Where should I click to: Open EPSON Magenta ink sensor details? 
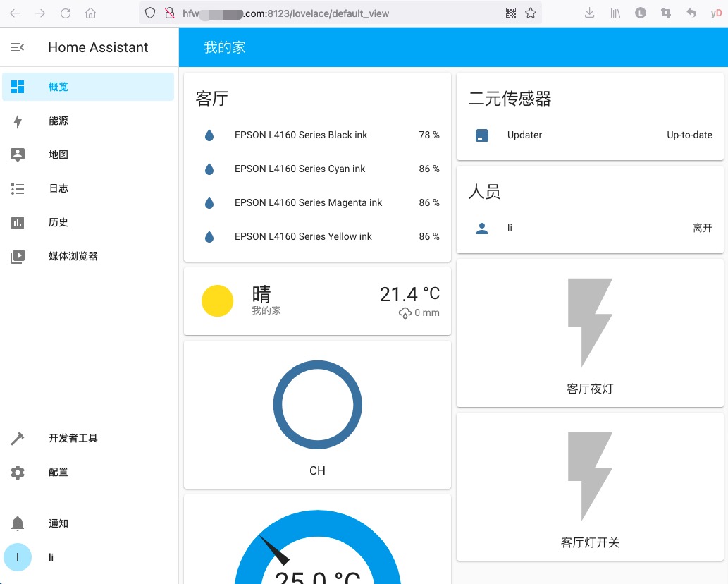pyautogui.click(x=318, y=202)
